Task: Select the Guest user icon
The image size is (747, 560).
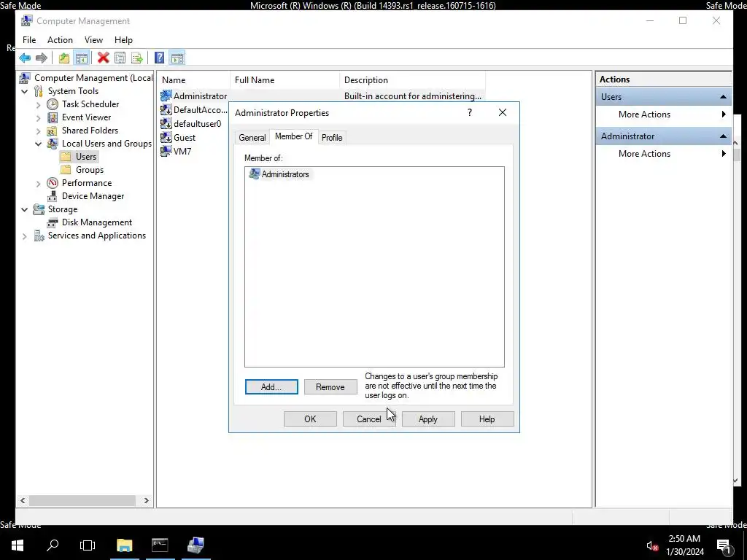Action: click(166, 137)
